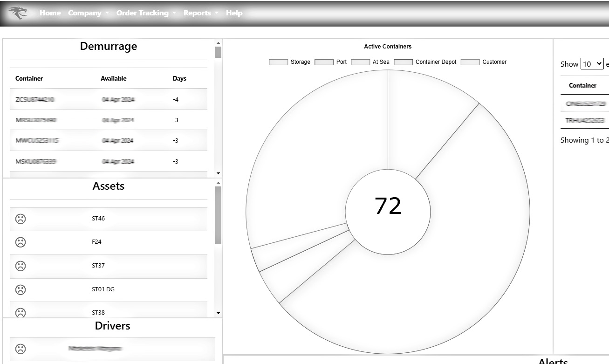Viewport: 609px width, 364px height.
Task: Open the Help menu item
Action: (234, 13)
